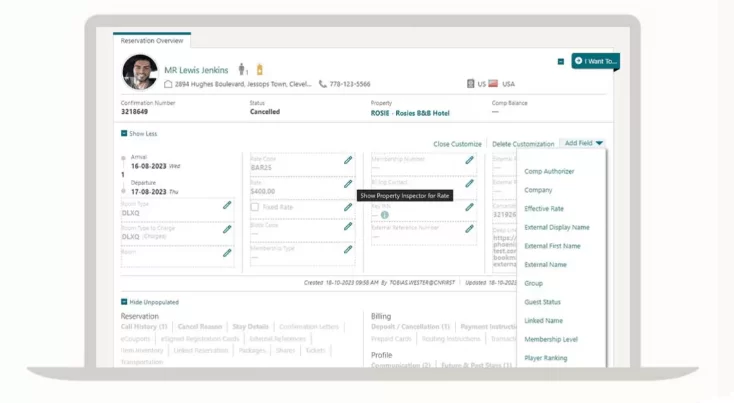Click the Close Customize link
This screenshot has width=734, height=403.
[457, 144]
